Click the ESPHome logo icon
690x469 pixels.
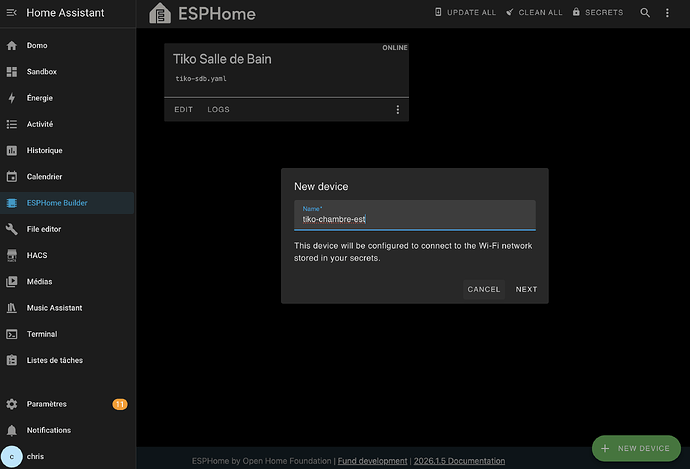point(160,14)
